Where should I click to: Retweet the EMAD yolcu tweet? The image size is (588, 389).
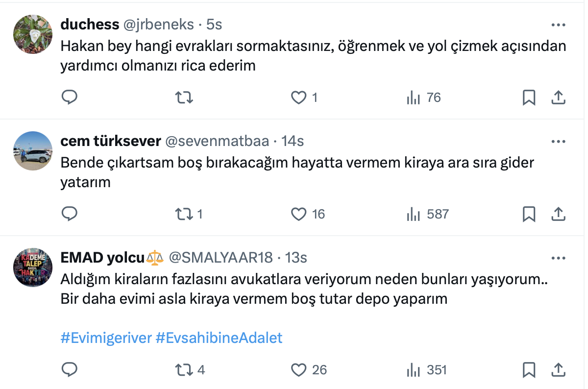(x=184, y=369)
